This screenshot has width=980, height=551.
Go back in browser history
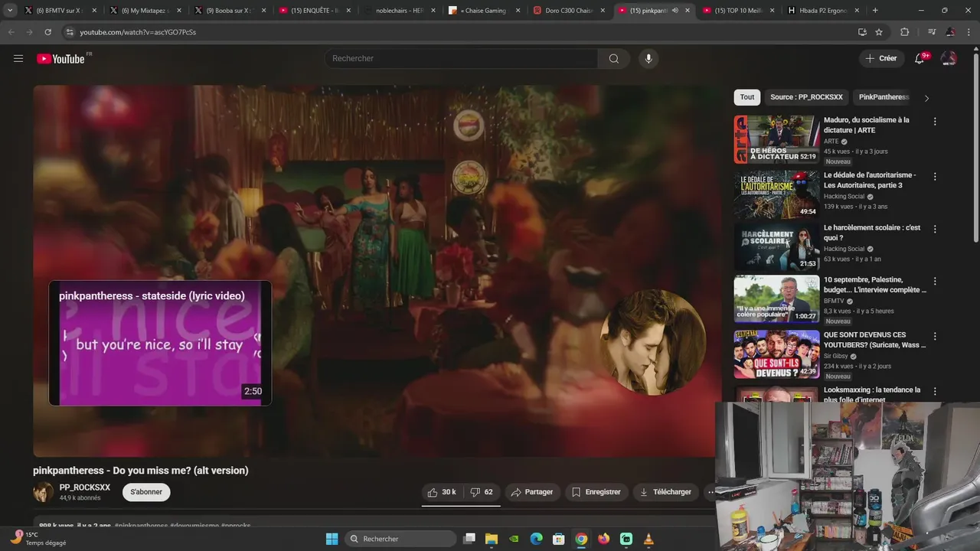11,32
